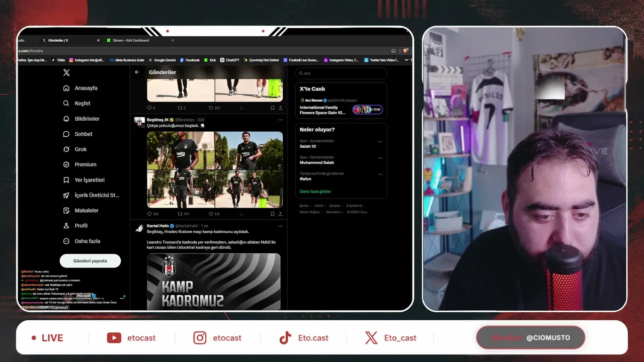
Task: Open Sohbet via the chat bubble icon
Action: [66, 134]
